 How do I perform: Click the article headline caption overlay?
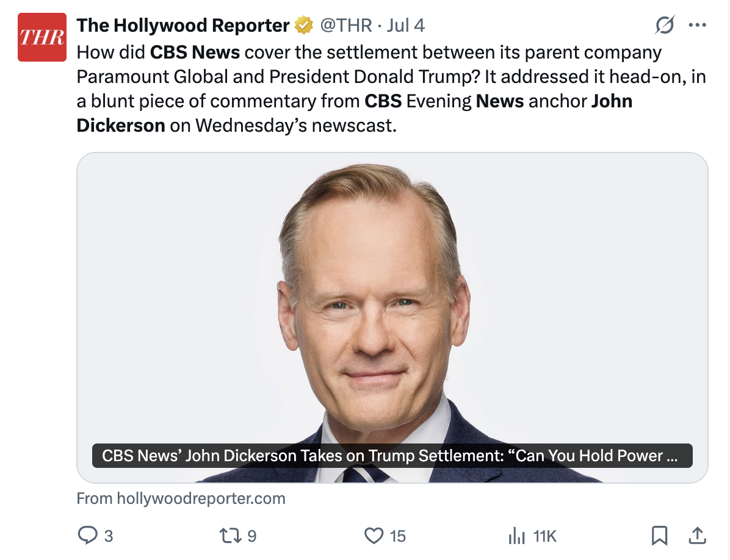392,456
